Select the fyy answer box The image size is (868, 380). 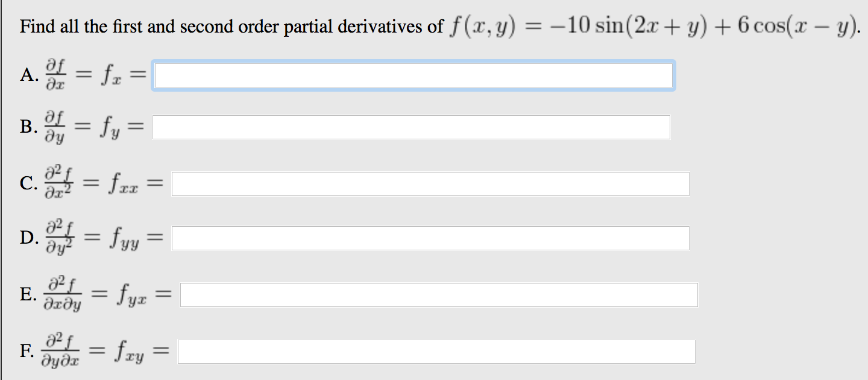(x=430, y=238)
